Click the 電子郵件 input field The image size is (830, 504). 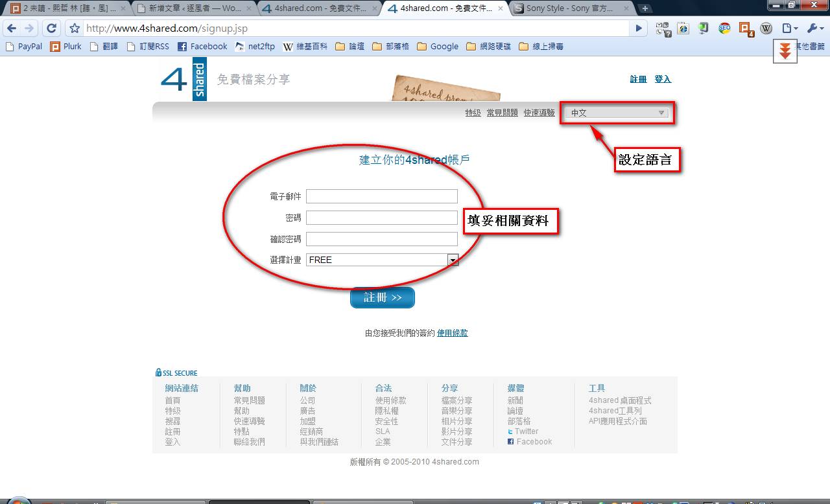tap(382, 196)
